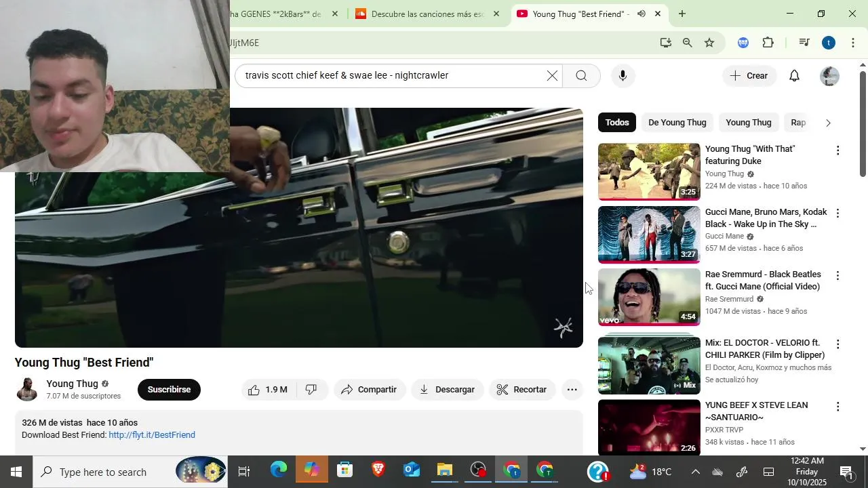
Task: Select the Young Thug filter chip
Action: pos(749,123)
